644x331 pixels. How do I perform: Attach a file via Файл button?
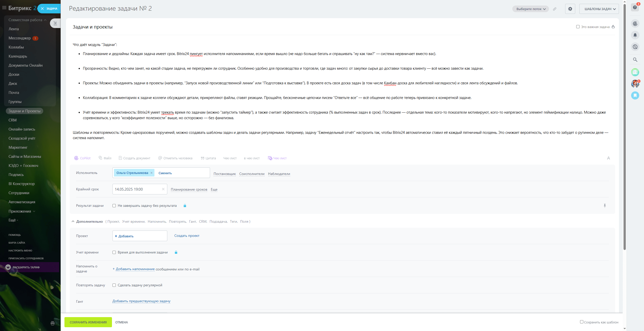click(105, 158)
